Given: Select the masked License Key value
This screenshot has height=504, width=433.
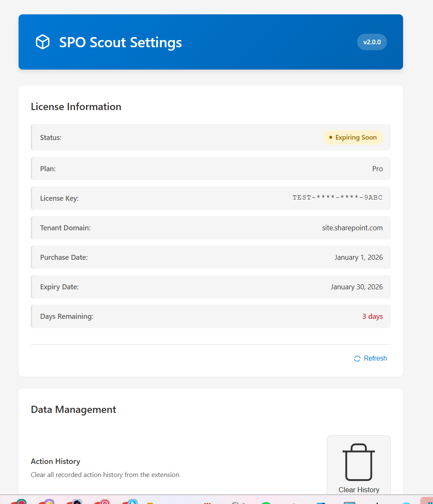Looking at the screenshot, I should click(337, 197).
